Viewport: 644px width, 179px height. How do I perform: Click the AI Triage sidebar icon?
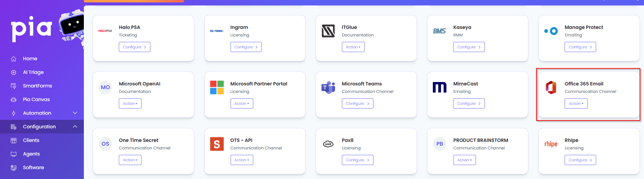(x=14, y=72)
